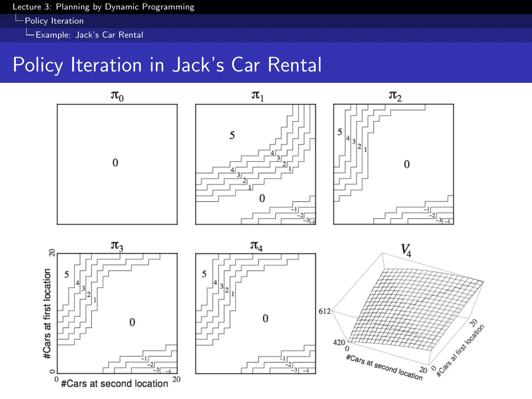532x399 pixels.
Task: Click the '420' value on the V4 plot
Action: pos(339,342)
